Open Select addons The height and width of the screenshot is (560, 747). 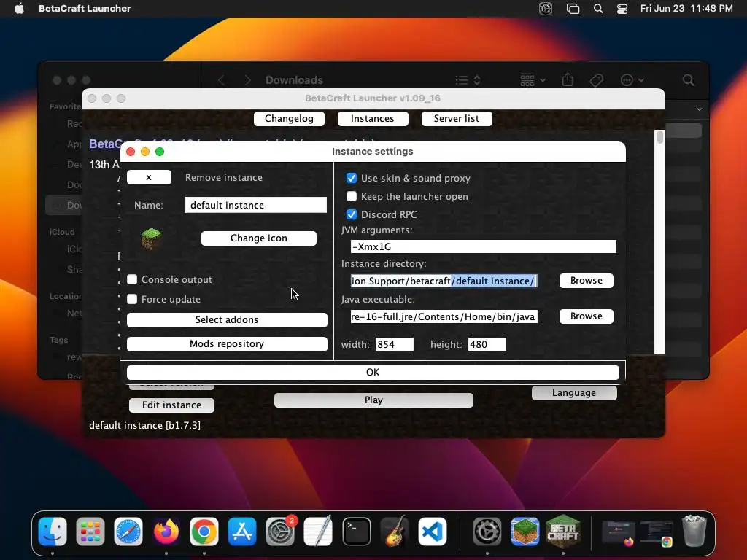click(227, 320)
